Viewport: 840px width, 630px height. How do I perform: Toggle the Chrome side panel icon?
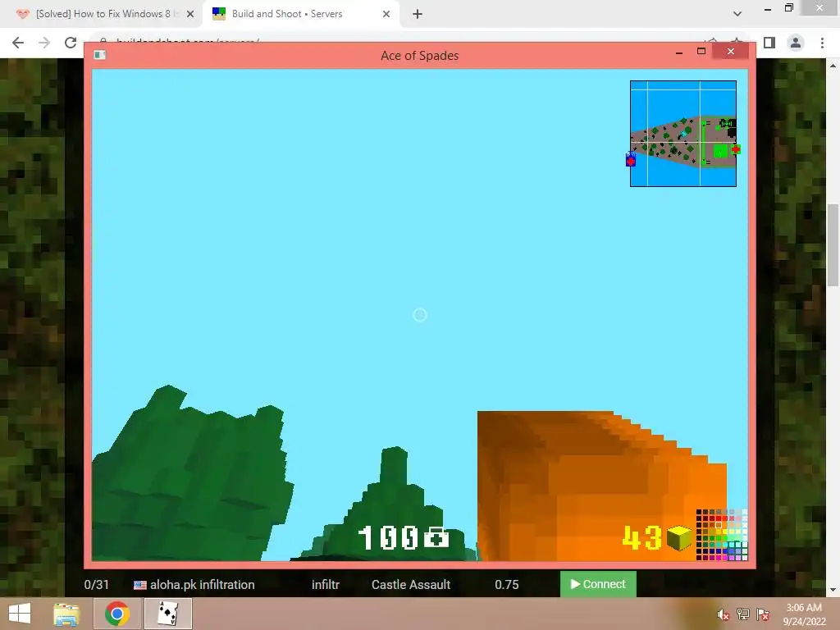[769, 43]
